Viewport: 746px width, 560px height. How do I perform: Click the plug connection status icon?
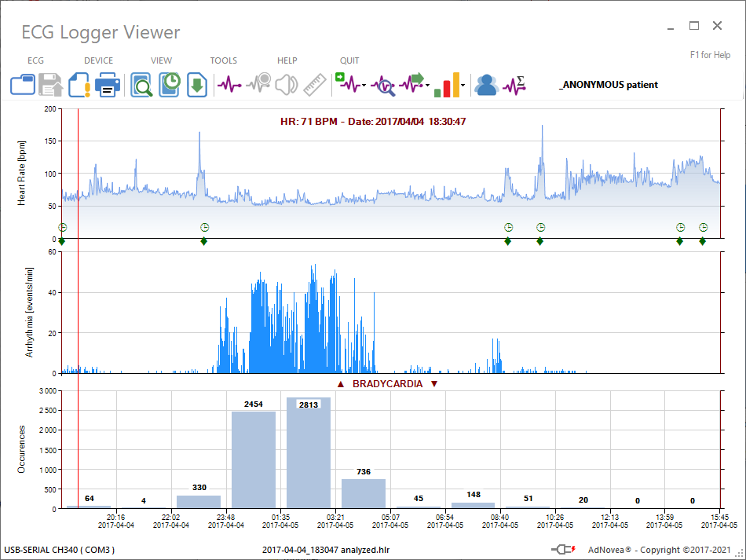coord(563,550)
